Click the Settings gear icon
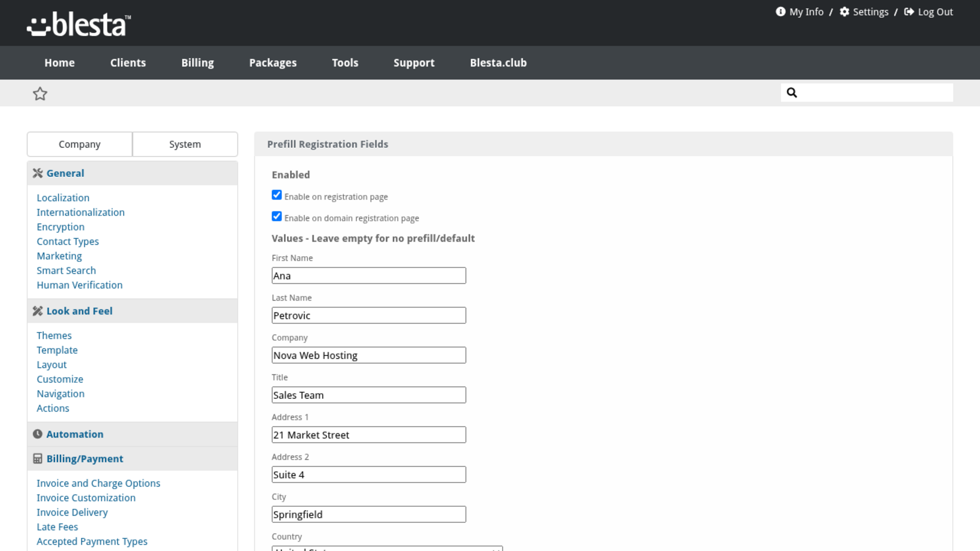The width and height of the screenshot is (980, 551). coord(844,12)
